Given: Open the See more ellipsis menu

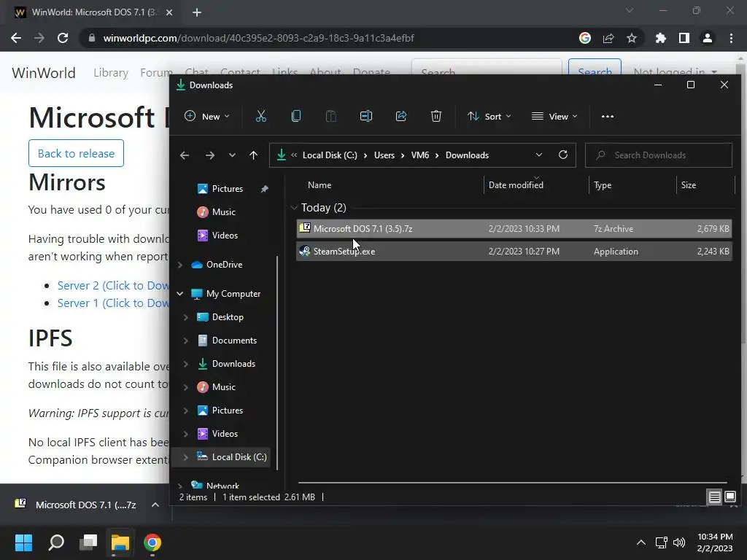Looking at the screenshot, I should pos(608,116).
